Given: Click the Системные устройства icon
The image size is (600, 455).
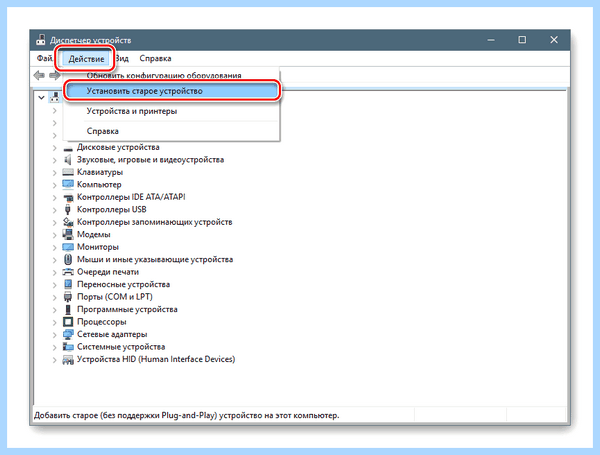Looking at the screenshot, I should pyautogui.click(x=68, y=347).
